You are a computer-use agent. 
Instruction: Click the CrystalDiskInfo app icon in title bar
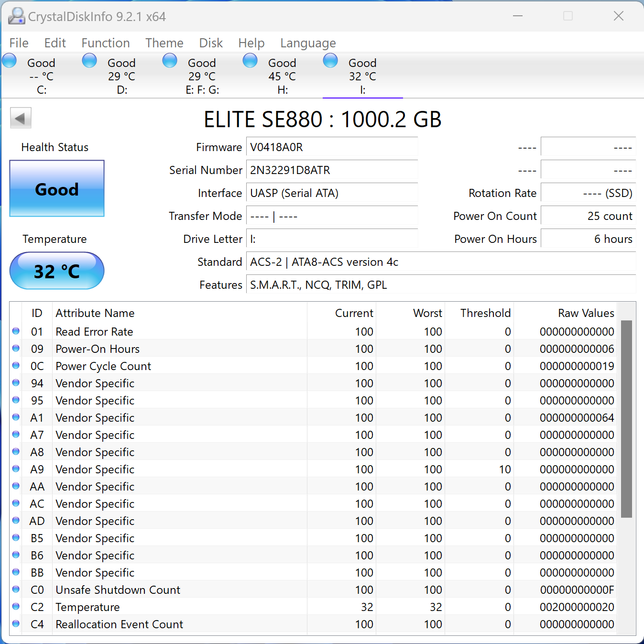[16, 16]
